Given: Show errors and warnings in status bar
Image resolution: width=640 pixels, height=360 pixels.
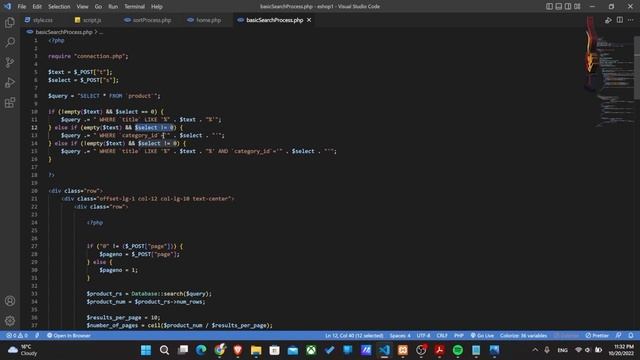Looking at the screenshot, I should pos(17,336).
